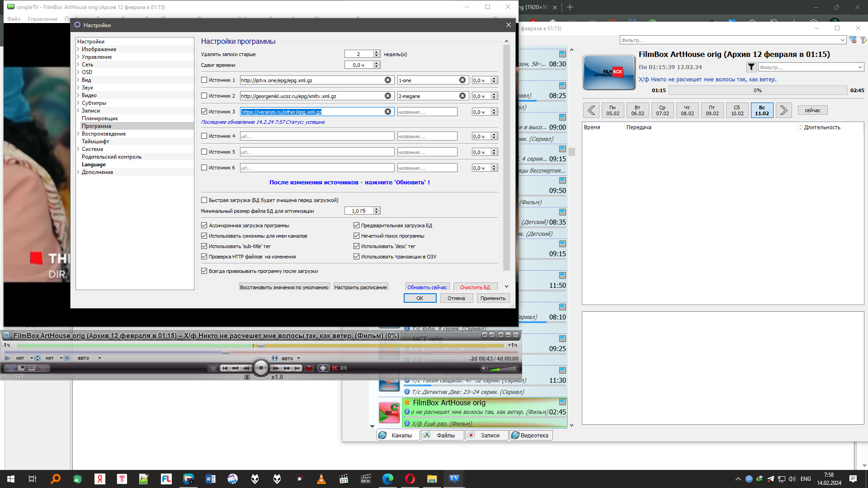Viewport: 868px width, 488px height.
Task: Click the red X icon in player bar
Action: pyautogui.click(x=335, y=368)
